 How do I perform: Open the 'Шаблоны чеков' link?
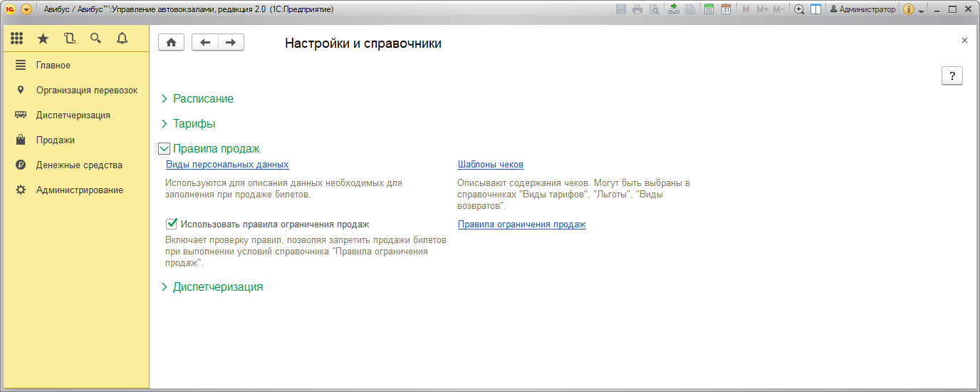[x=491, y=165]
